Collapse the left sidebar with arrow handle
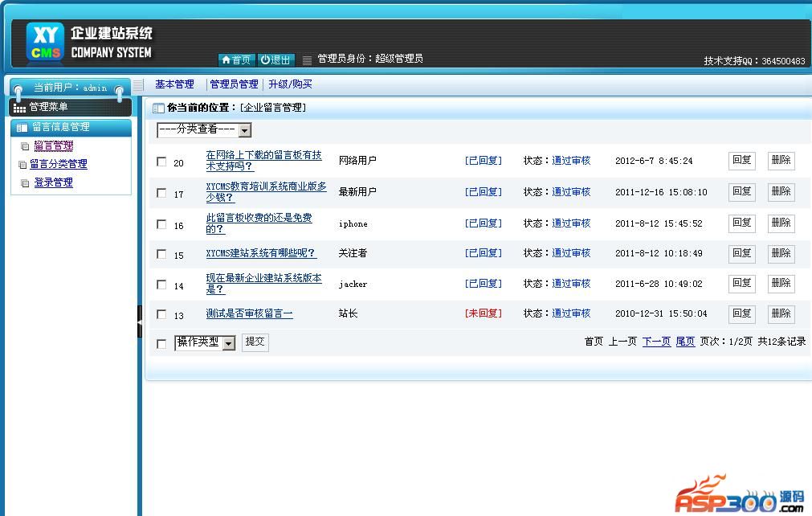The image size is (812, 516). (x=140, y=321)
